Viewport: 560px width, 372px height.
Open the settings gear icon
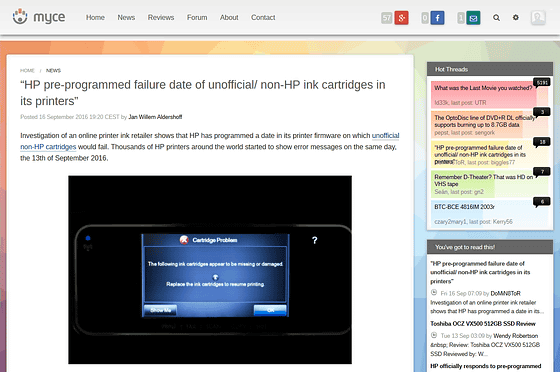click(x=516, y=17)
